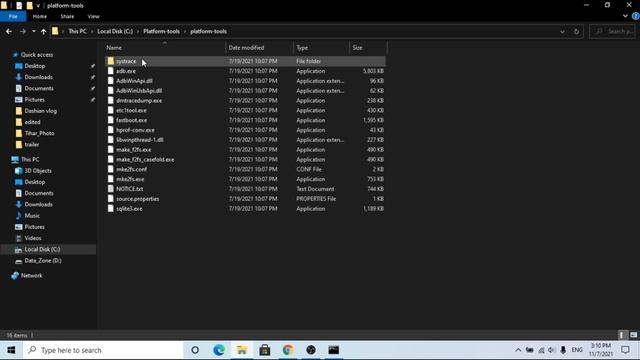Click Platform-tools parent breadcrumb
The width and height of the screenshot is (640, 360).
click(161, 31)
